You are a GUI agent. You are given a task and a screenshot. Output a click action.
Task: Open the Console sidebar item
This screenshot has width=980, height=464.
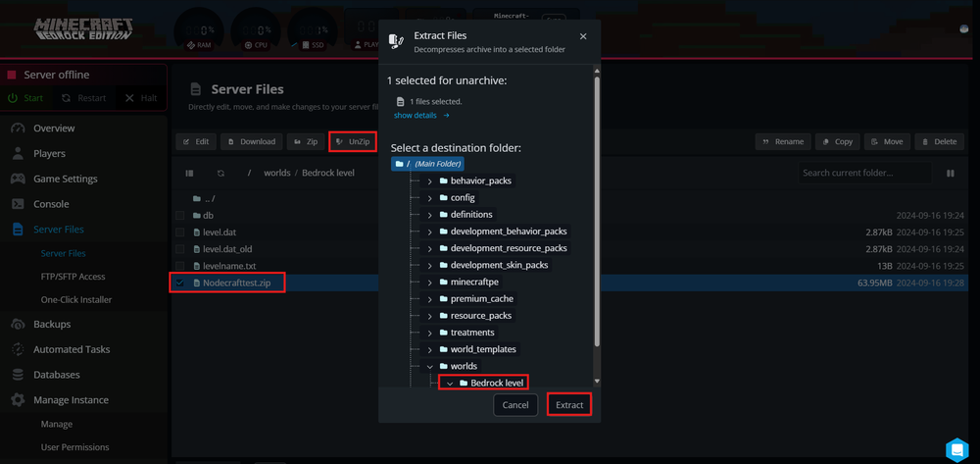[x=51, y=204]
